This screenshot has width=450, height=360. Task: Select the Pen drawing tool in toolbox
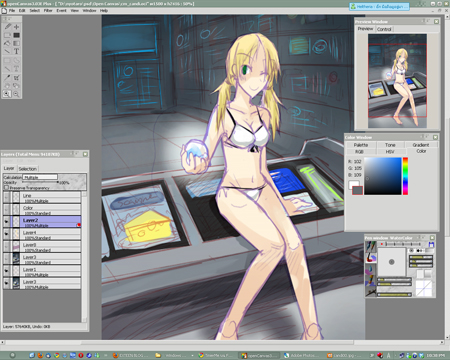pyautogui.click(x=7, y=27)
